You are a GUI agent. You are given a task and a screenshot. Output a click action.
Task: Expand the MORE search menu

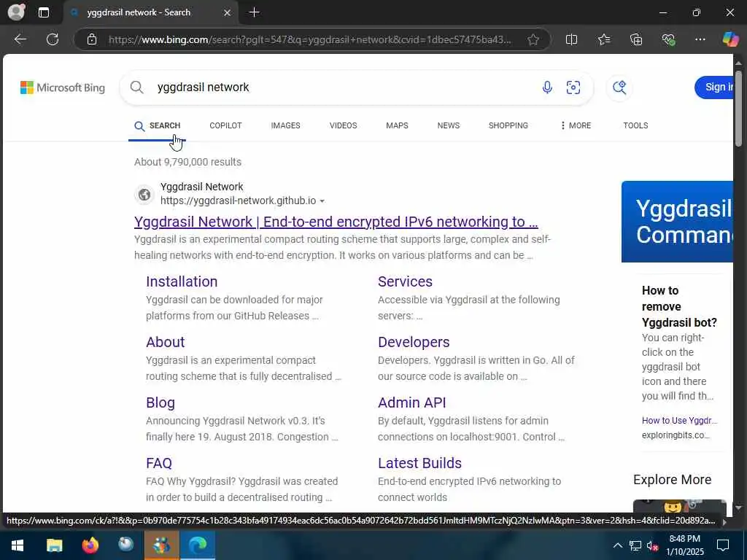(x=576, y=125)
